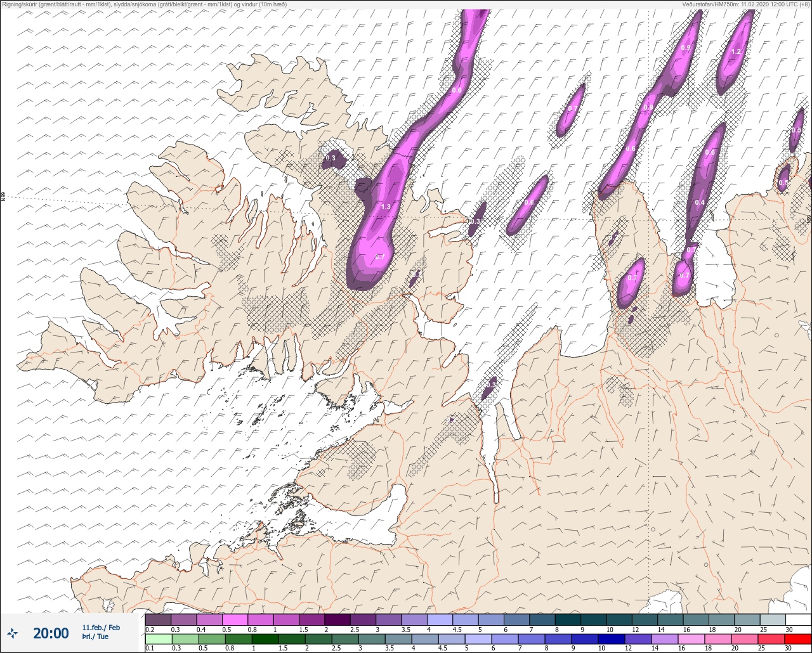Click the dark purple 2 swatch in the top legend row
This screenshot has height=653, width=812.
[337, 619]
